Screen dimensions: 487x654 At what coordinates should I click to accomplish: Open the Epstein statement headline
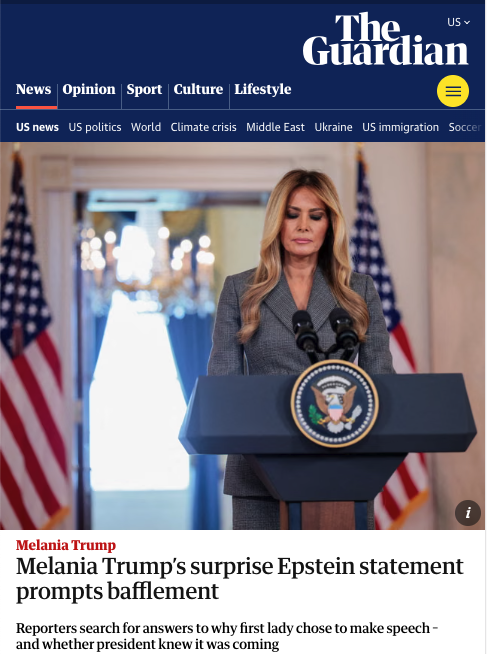pyautogui.click(x=240, y=579)
